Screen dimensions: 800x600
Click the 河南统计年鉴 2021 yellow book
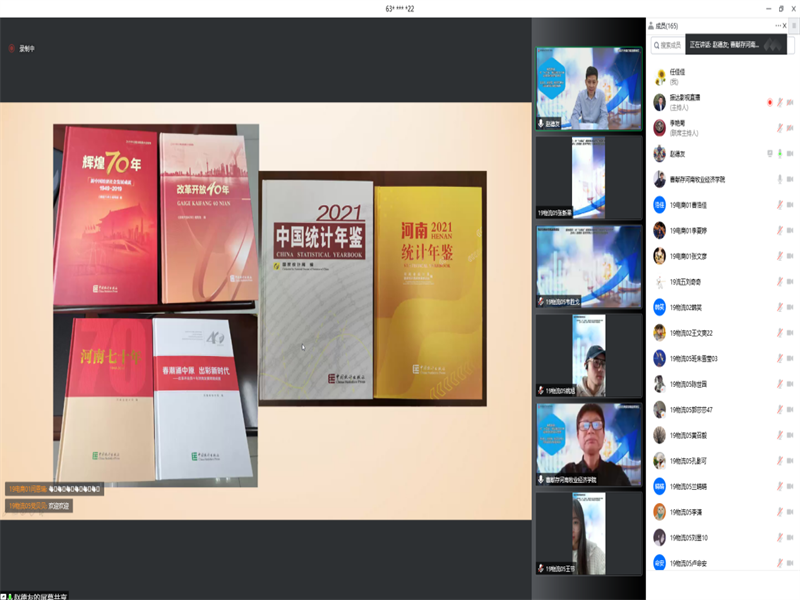click(x=428, y=295)
